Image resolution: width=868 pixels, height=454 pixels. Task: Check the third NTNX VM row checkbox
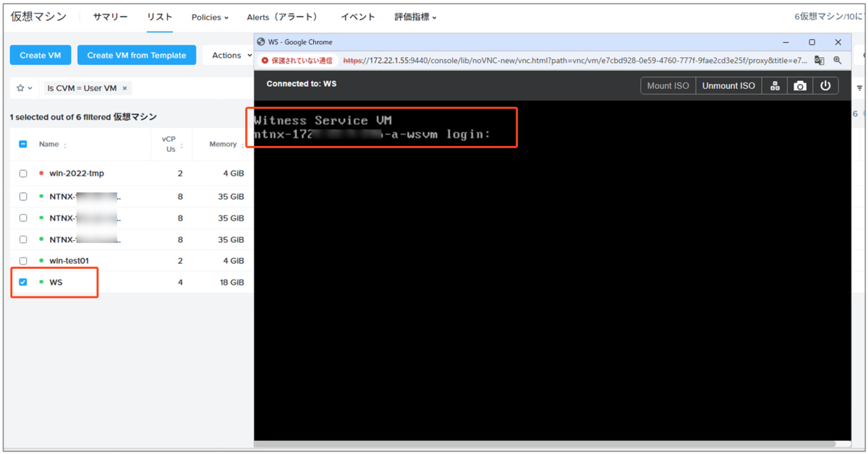point(23,239)
